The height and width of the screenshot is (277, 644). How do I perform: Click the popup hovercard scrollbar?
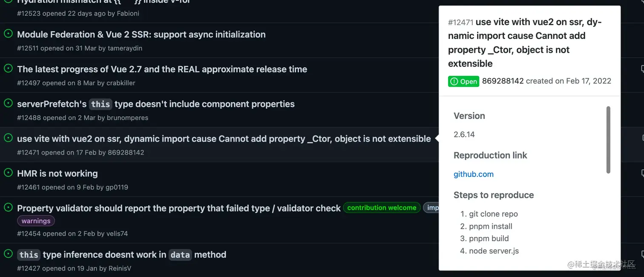pos(608,140)
